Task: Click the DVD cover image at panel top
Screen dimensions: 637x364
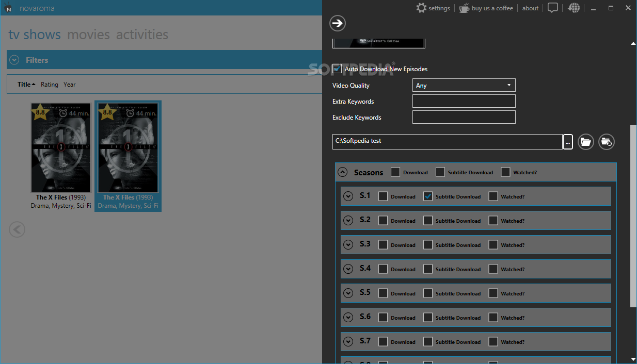Action: coord(379,43)
